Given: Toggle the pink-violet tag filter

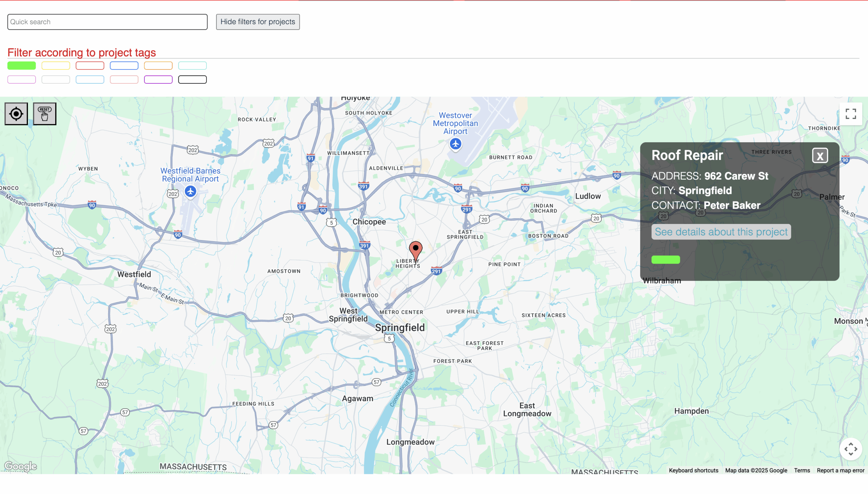Looking at the screenshot, I should point(21,79).
